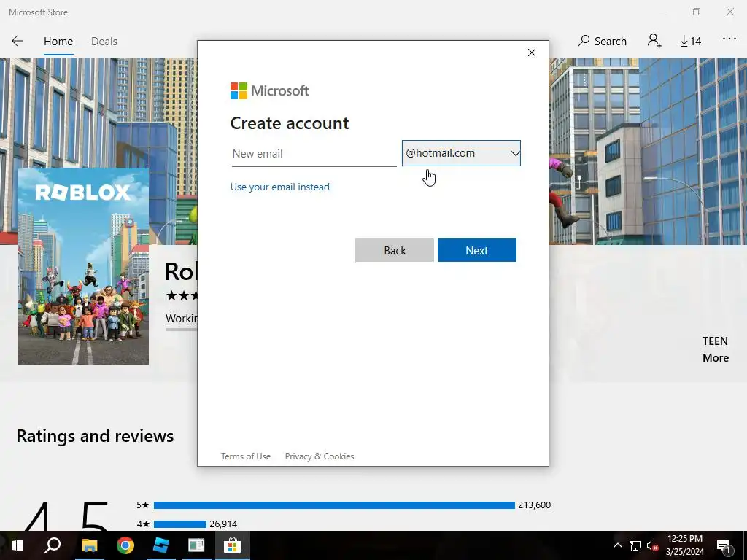Click Microsoft Store taskbar icon
The width and height of the screenshot is (747, 560).
233,545
